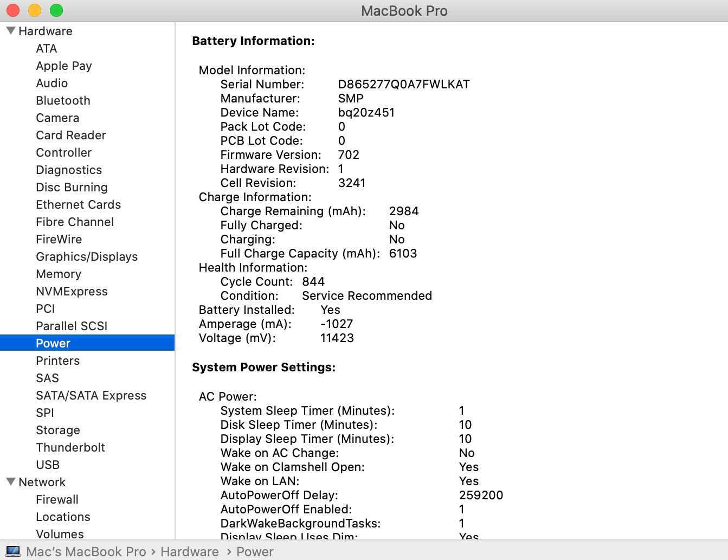The image size is (728, 560).
Task: Click the serial number D865277Q0A7FWLKAT
Action: tap(404, 84)
